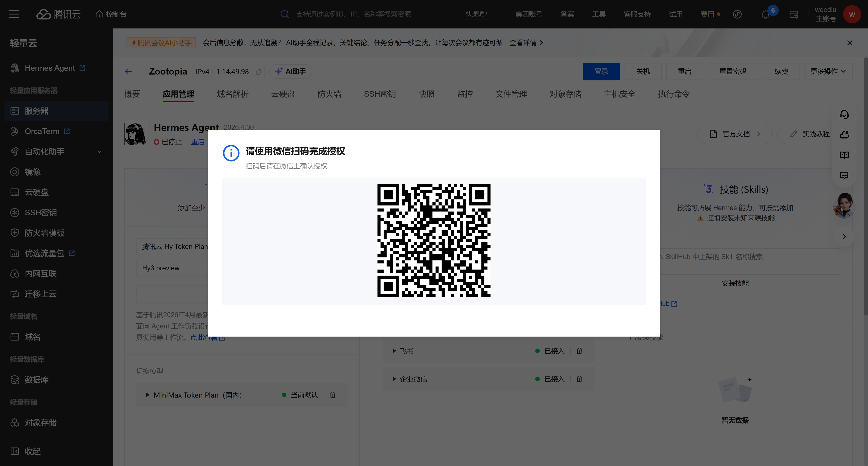Open the Cloud Shell terminal icon in top bar
This screenshot has width=868, height=466.
794,14
